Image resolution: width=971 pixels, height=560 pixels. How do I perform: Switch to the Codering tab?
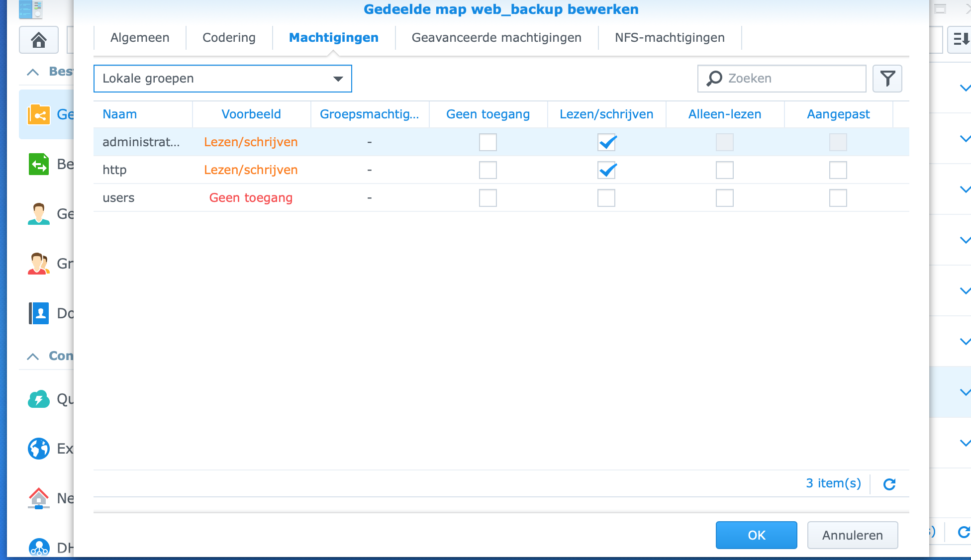[x=229, y=38]
